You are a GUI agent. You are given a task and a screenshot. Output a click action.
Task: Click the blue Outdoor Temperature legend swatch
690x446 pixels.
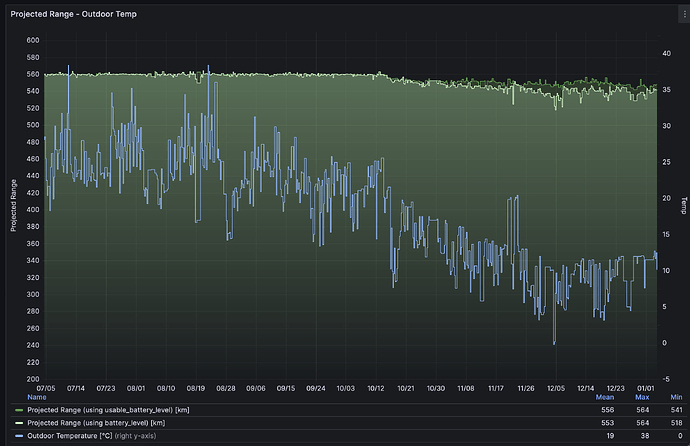(19, 436)
